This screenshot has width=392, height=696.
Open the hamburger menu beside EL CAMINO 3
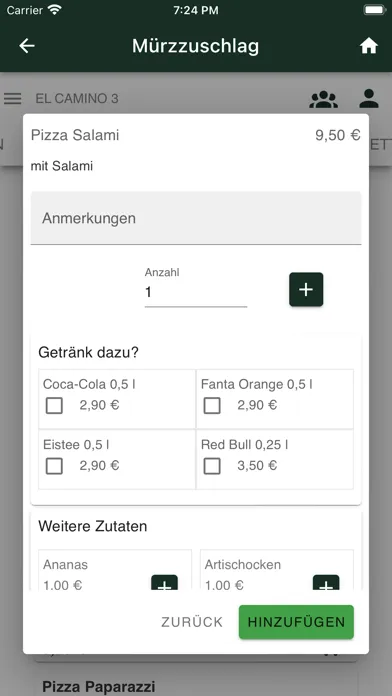click(x=12, y=99)
